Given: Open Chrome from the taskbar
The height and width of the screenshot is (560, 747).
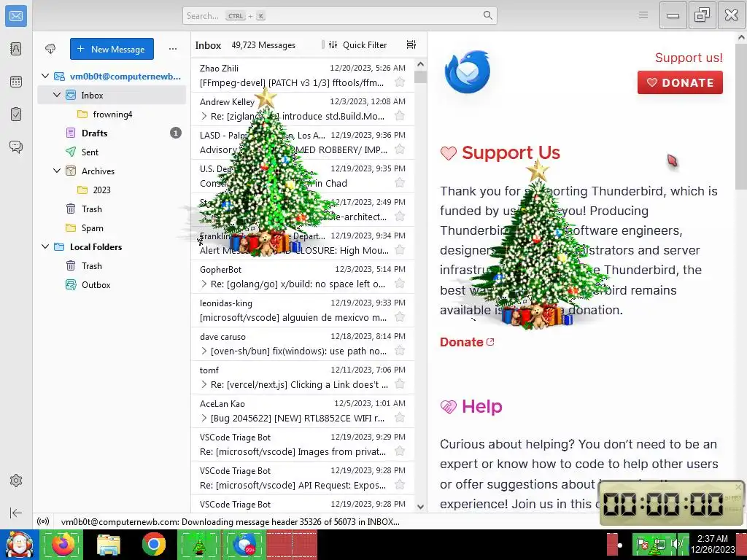Looking at the screenshot, I should coord(153,544).
